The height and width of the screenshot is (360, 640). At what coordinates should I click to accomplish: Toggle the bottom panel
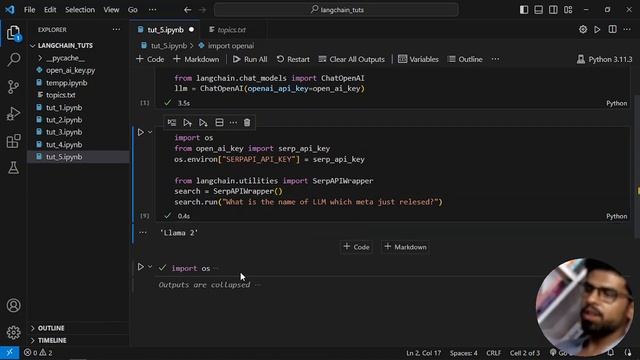539,10
